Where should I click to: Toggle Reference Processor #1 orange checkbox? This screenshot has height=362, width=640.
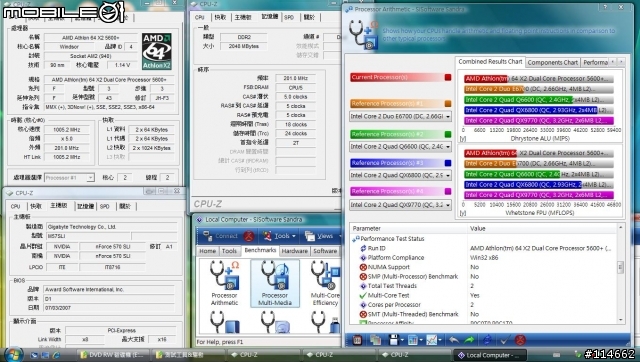(x=448, y=104)
